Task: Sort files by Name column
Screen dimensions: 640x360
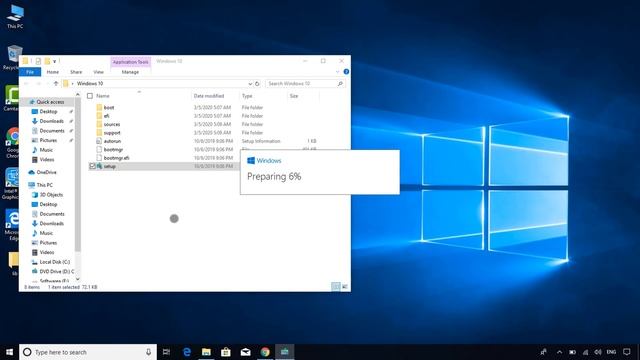Action: [102, 96]
